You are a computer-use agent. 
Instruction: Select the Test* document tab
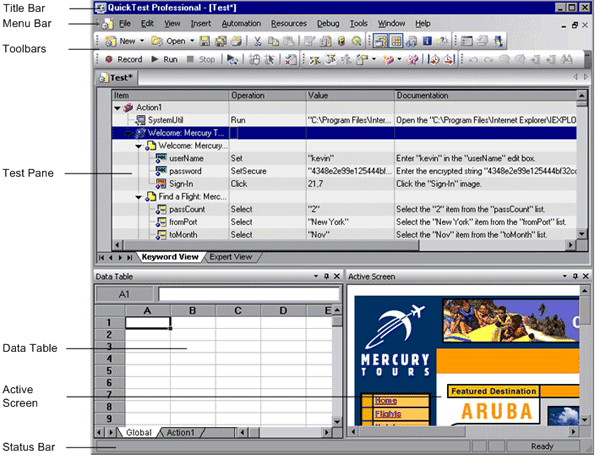point(117,78)
